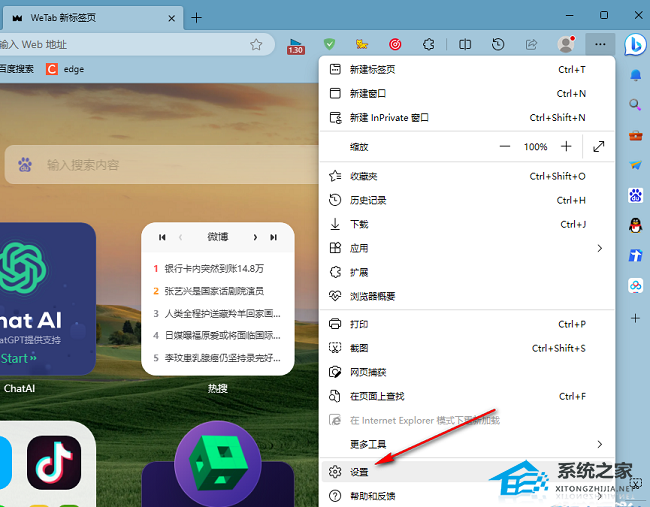Select 网页捕获 menu item
The image size is (650, 507).
coord(467,372)
